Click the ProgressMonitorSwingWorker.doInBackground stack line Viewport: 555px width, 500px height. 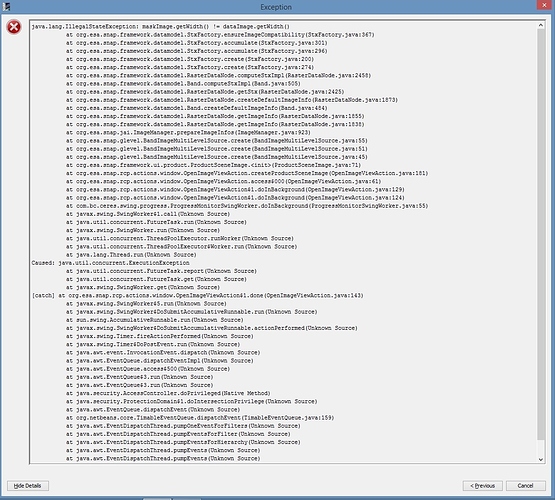(x=247, y=206)
